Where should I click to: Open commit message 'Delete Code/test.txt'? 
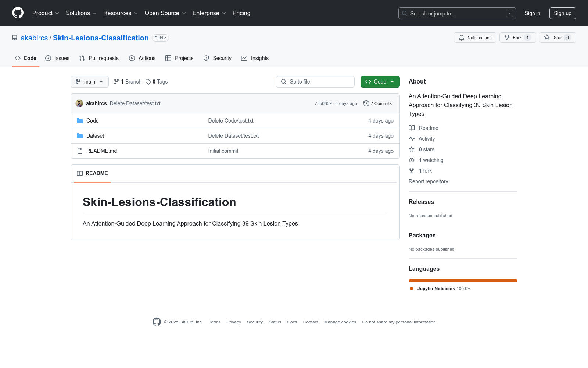click(231, 121)
